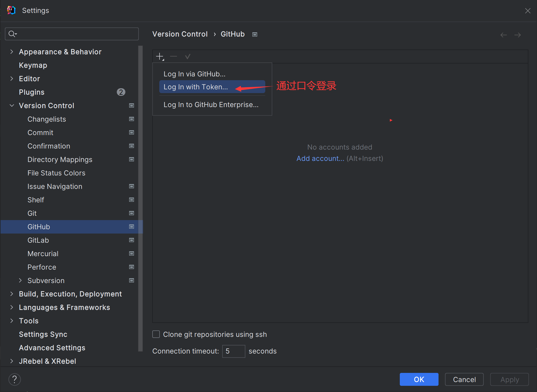
Task: Select Git in settings tree
Action: pyautogui.click(x=32, y=213)
